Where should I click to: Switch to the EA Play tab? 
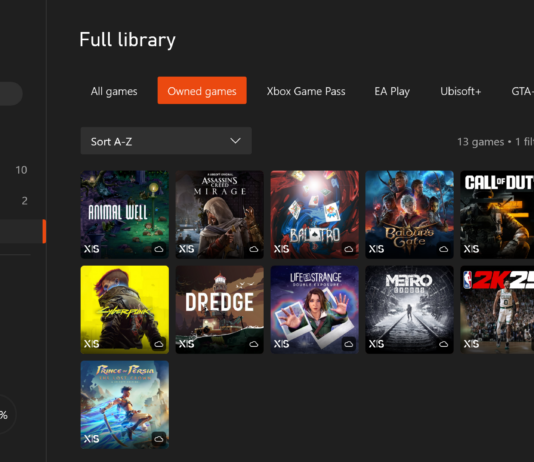pos(392,91)
